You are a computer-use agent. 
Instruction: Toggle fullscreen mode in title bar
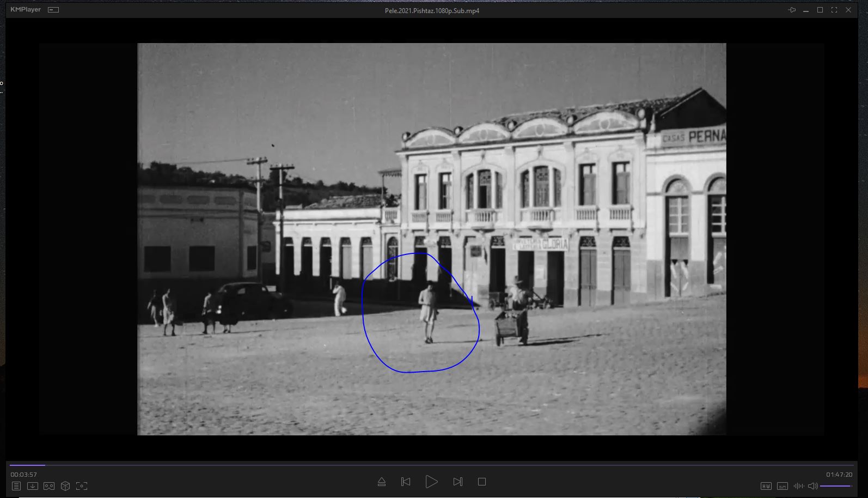pos(834,10)
